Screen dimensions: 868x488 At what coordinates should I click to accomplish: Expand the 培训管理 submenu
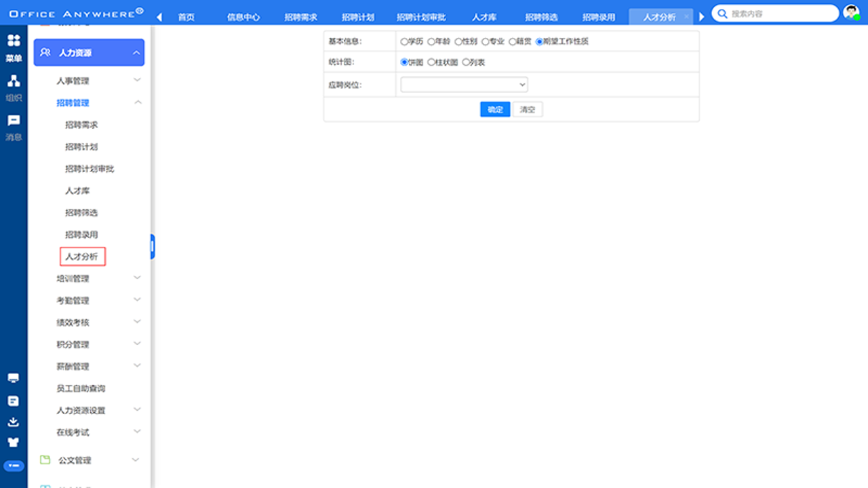pyautogui.click(x=137, y=278)
